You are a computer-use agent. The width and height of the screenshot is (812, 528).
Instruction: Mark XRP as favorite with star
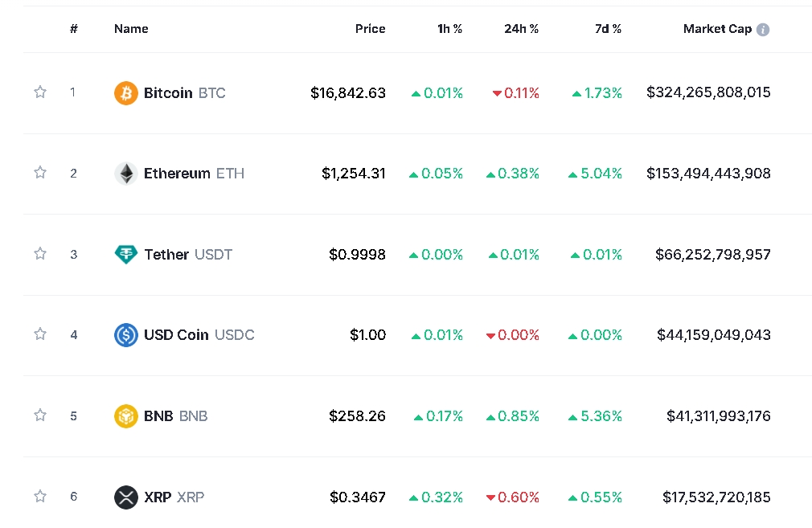(x=40, y=497)
